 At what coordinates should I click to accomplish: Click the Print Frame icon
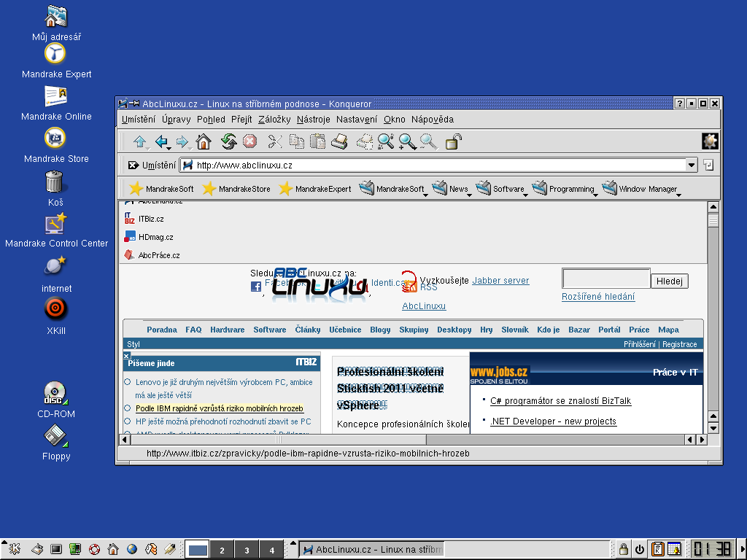point(365,141)
